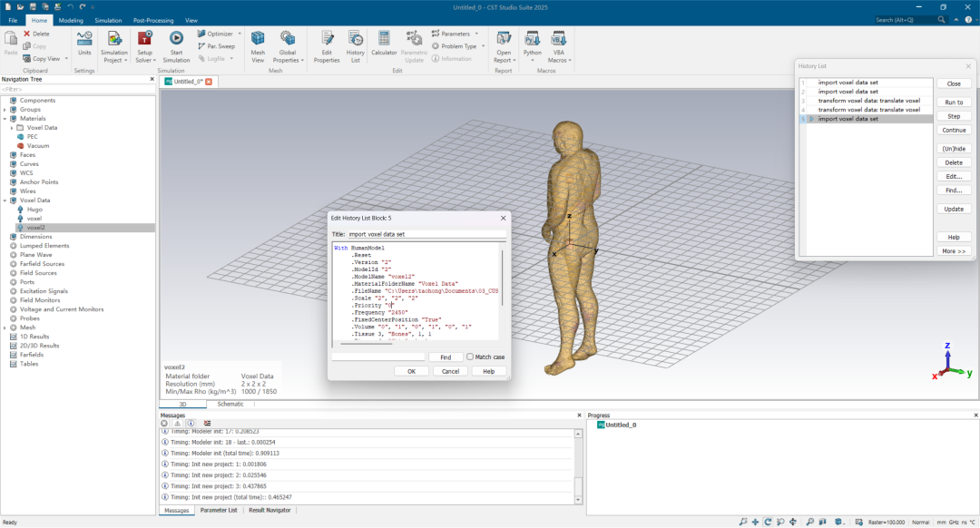Image resolution: width=980 pixels, height=528 pixels.
Task: Select the Hugo voxel item
Action: tap(34, 210)
